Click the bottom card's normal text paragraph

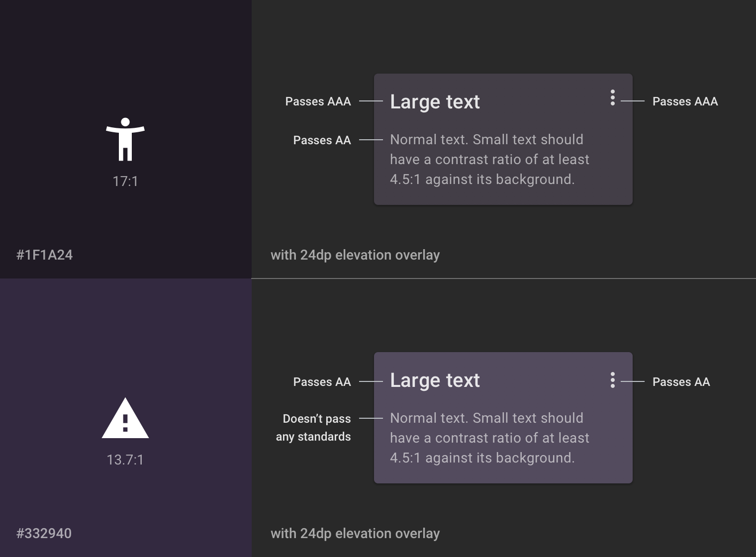(x=489, y=438)
